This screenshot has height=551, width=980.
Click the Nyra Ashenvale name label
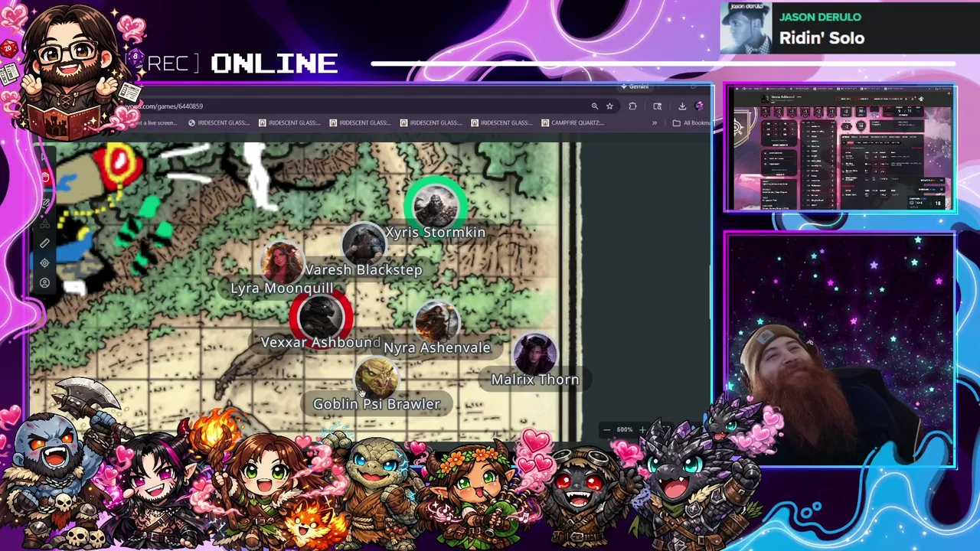point(437,347)
